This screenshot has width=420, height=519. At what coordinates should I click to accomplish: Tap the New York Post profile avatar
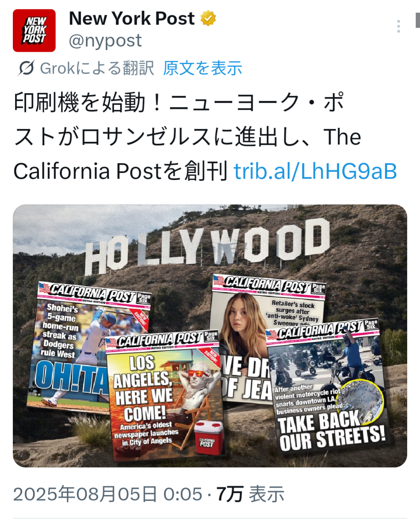tap(34, 30)
